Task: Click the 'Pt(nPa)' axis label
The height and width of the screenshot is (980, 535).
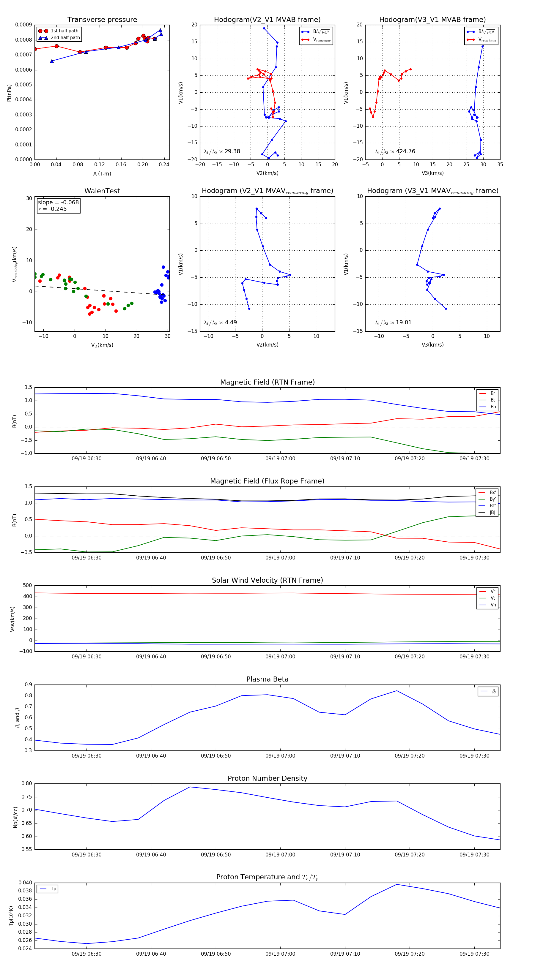Action: coord(9,93)
